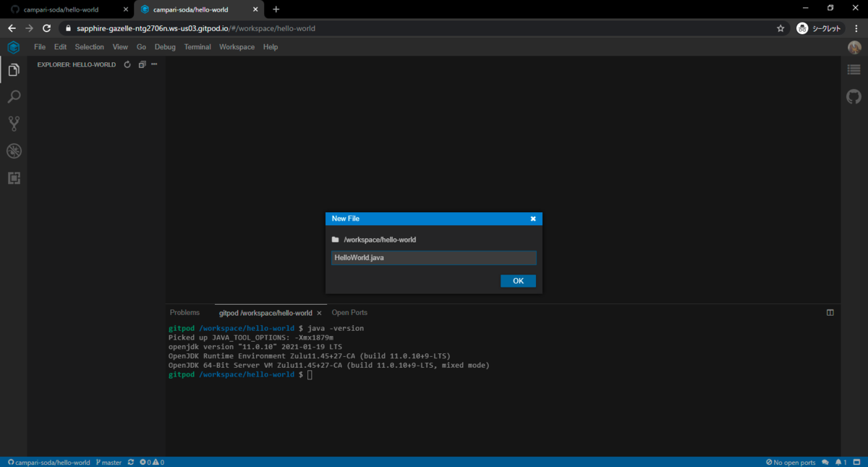
Task: Open the Help menu
Action: point(271,47)
